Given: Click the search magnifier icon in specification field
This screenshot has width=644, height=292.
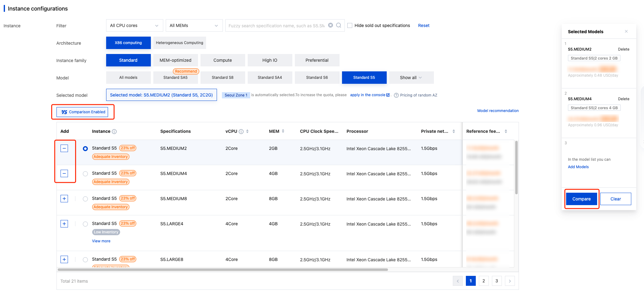Looking at the screenshot, I should coord(339,25).
